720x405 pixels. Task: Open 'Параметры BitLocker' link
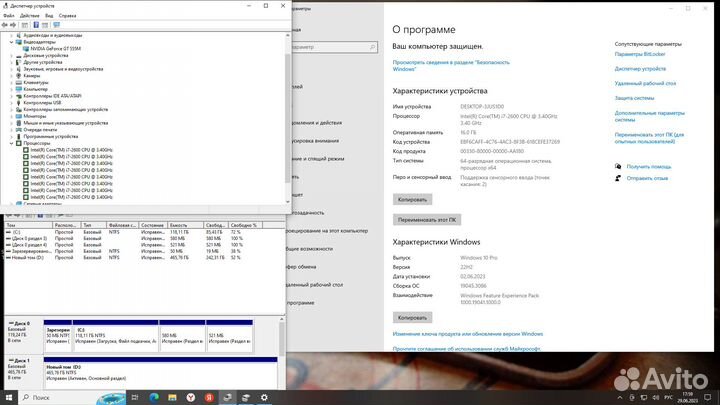640,54
